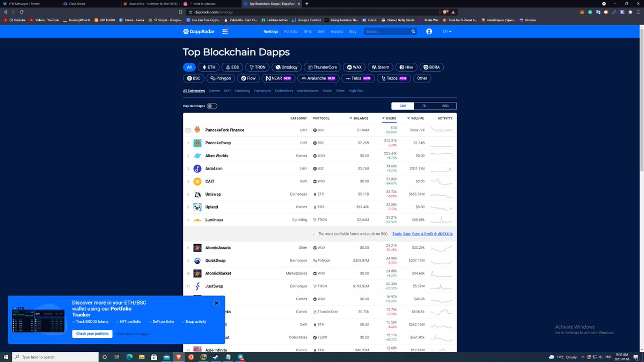The width and height of the screenshot is (644, 362).
Task: Click the Upland dapp icon
Action: pyautogui.click(x=197, y=207)
